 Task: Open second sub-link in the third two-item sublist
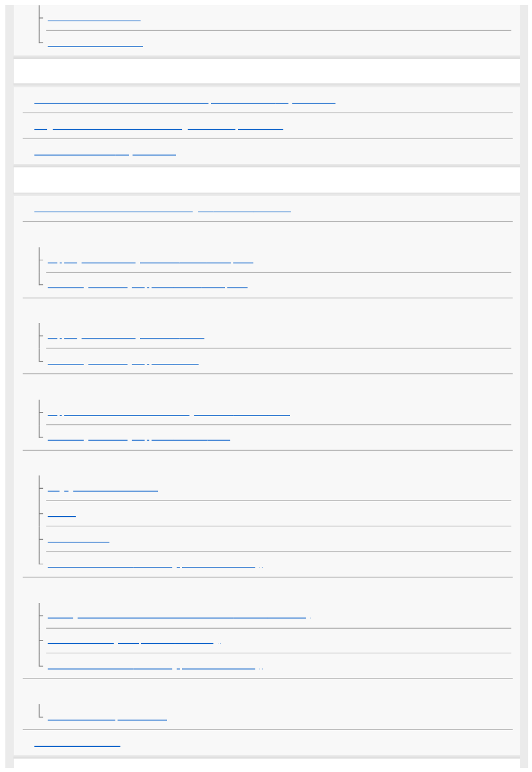pyautogui.click(x=139, y=437)
